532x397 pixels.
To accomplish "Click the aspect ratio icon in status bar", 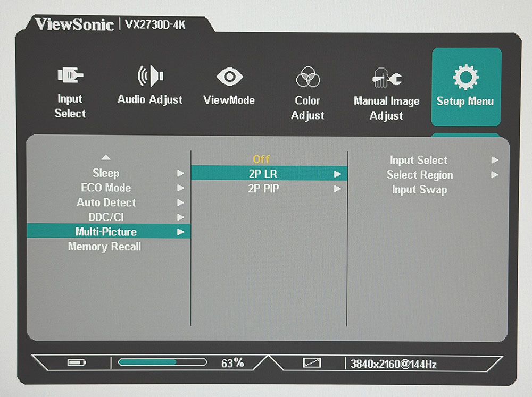I will tap(312, 363).
